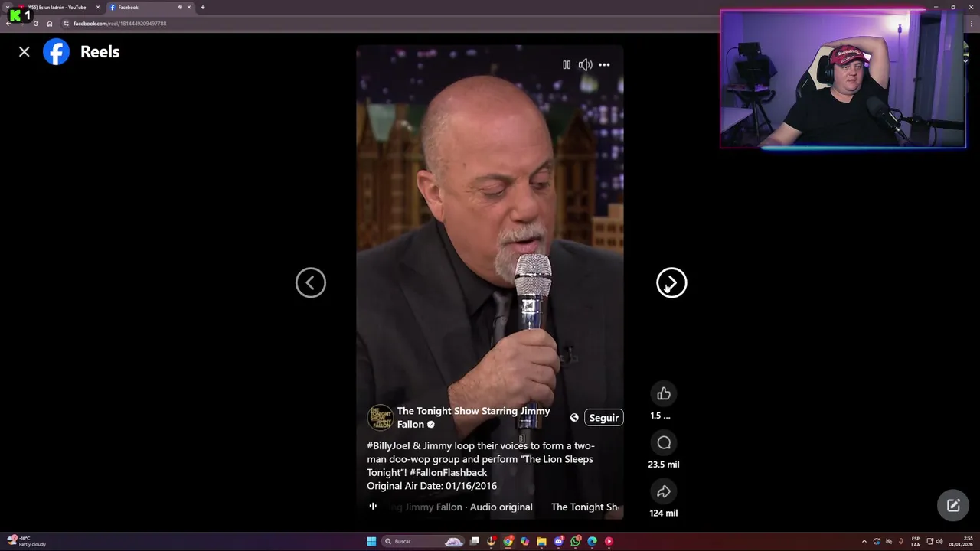
Task: Open the new message compose icon
Action: (953, 505)
